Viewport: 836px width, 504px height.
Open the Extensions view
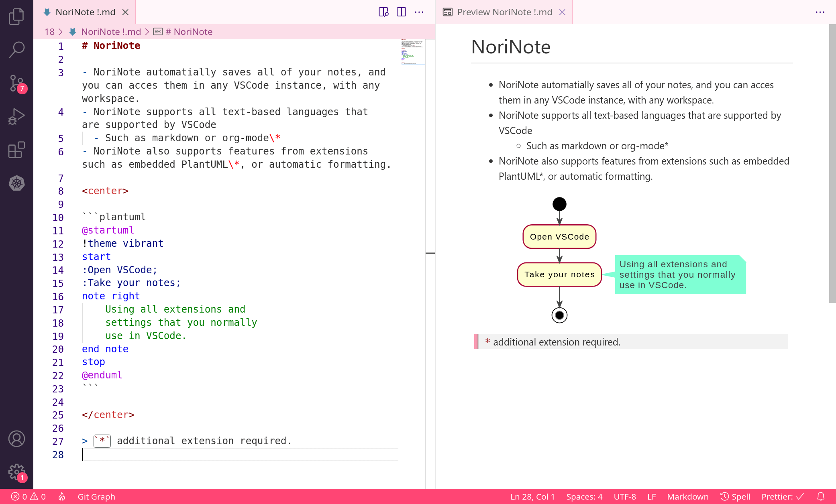pyautogui.click(x=16, y=150)
